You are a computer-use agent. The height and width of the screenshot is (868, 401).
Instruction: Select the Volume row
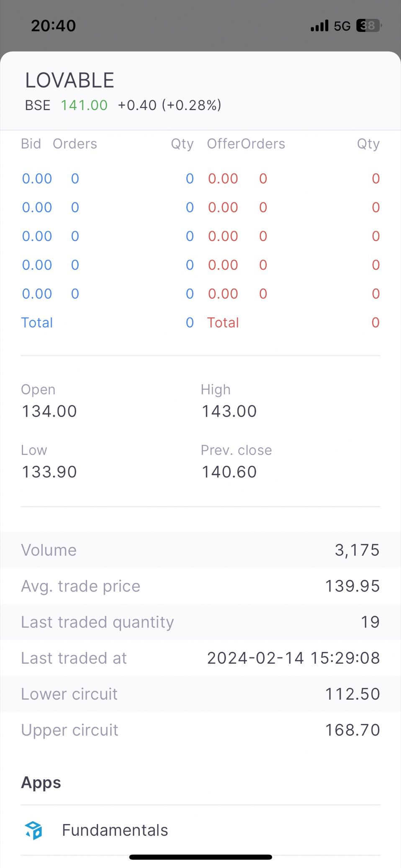tap(200, 550)
